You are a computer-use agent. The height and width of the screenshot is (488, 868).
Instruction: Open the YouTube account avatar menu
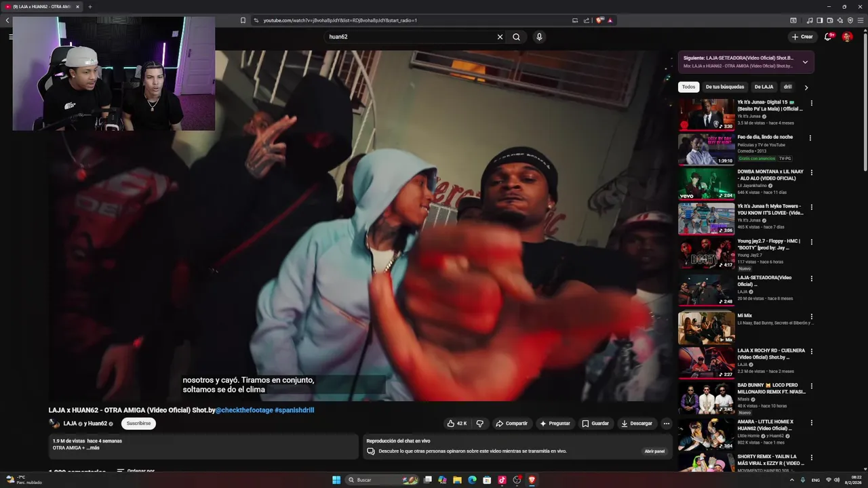coord(847,37)
